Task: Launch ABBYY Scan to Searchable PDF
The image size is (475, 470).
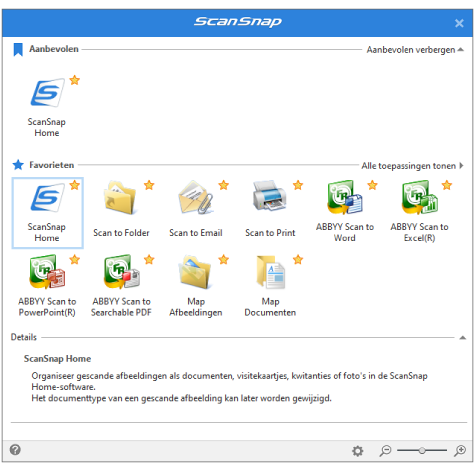Action: click(x=121, y=286)
